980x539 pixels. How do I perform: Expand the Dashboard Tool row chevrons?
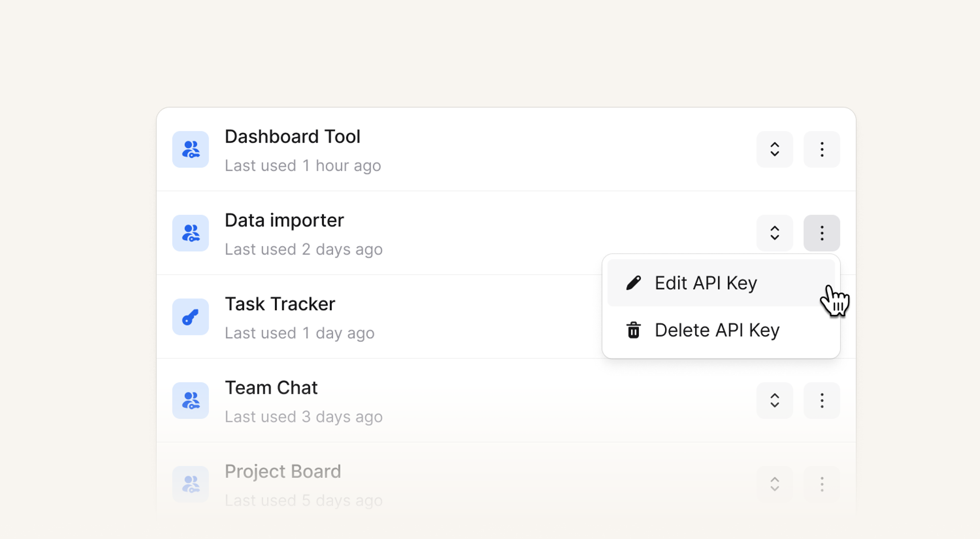pyautogui.click(x=775, y=150)
